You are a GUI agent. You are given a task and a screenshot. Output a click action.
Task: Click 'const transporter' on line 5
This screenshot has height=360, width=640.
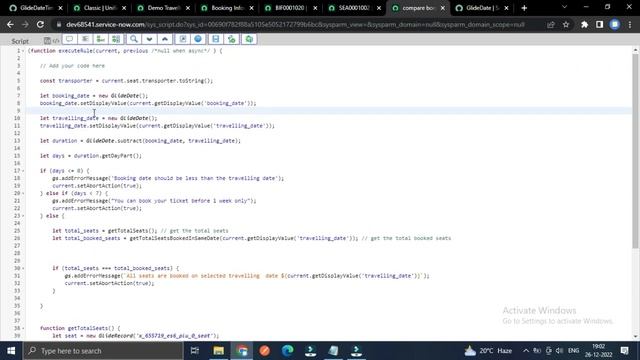pos(66,81)
